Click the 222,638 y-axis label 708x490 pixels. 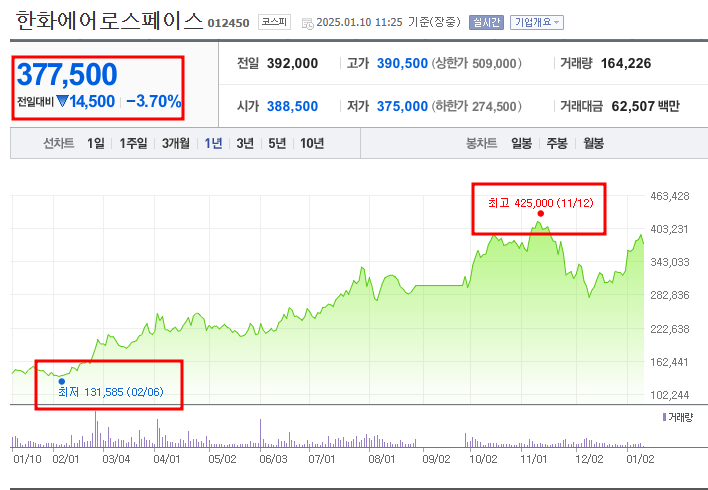[x=670, y=329]
